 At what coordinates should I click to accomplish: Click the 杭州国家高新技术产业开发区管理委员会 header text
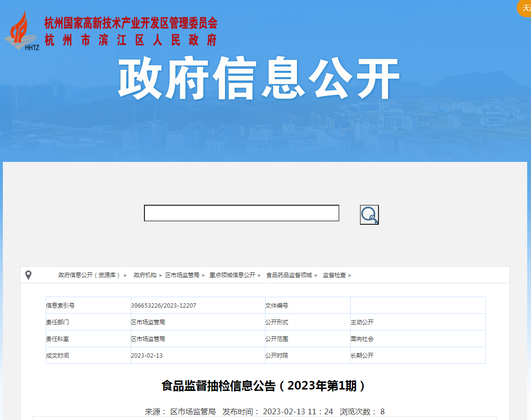click(131, 23)
